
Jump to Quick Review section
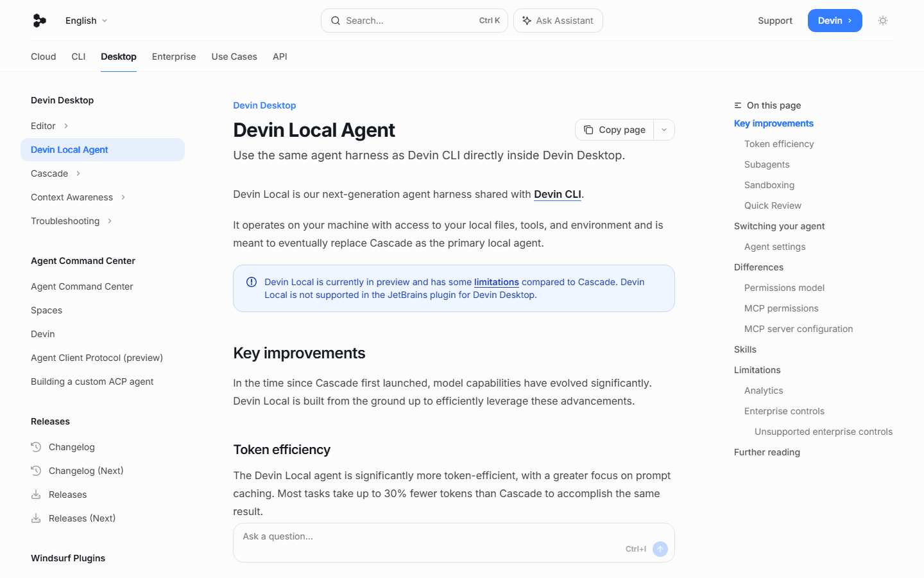click(x=773, y=206)
